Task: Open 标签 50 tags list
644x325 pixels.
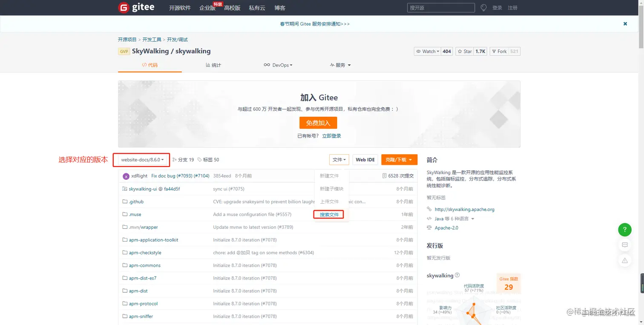Action: coord(209,160)
